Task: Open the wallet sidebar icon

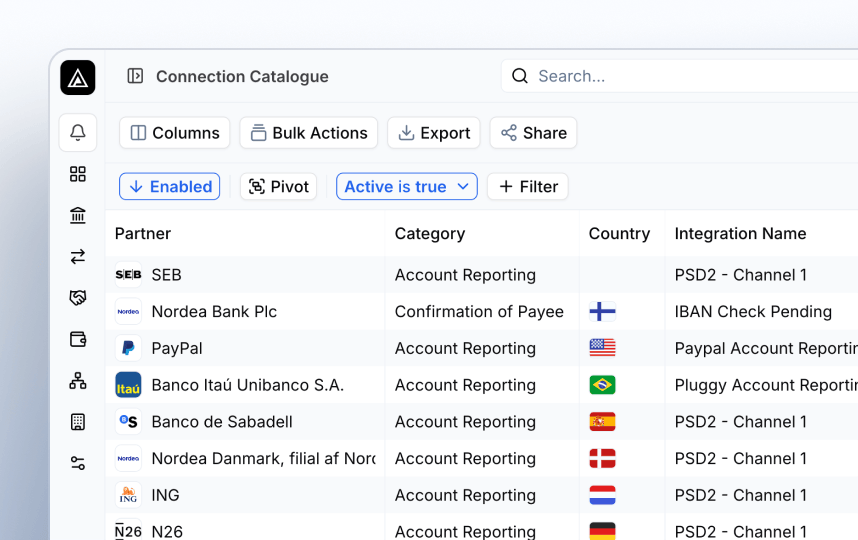Action: pyautogui.click(x=78, y=339)
